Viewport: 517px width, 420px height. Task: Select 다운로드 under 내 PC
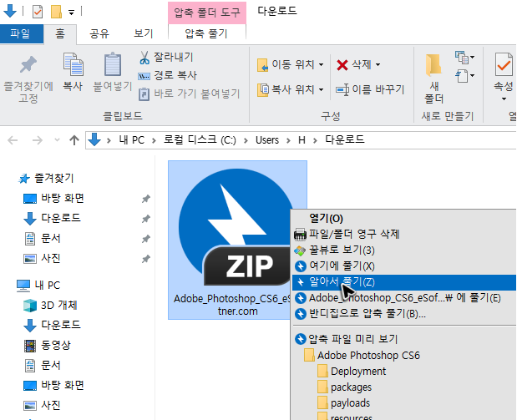[53, 325]
